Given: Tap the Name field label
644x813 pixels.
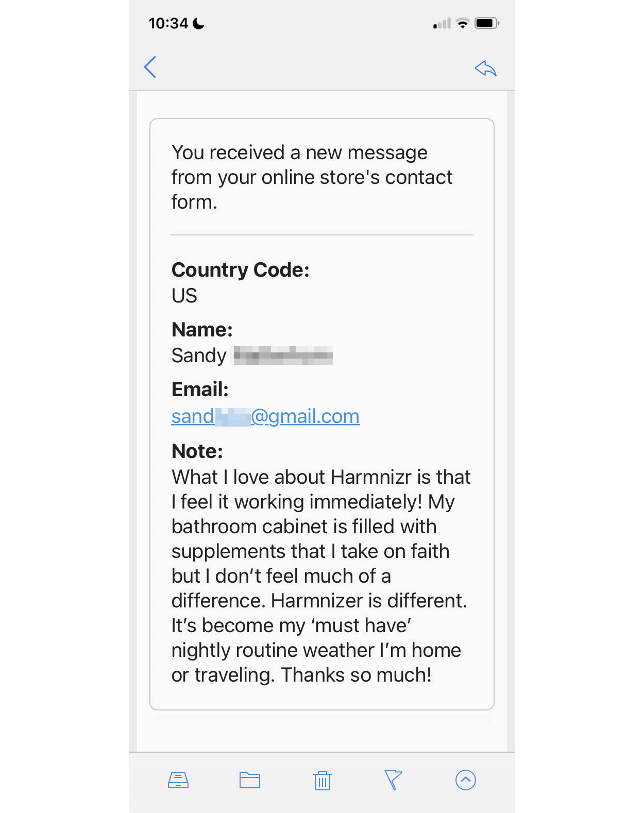Looking at the screenshot, I should pos(202,330).
